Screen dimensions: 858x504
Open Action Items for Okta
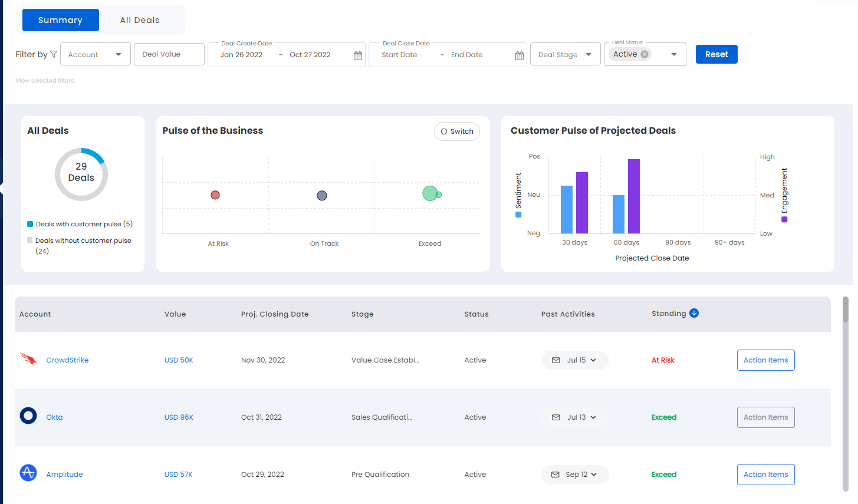click(x=766, y=417)
